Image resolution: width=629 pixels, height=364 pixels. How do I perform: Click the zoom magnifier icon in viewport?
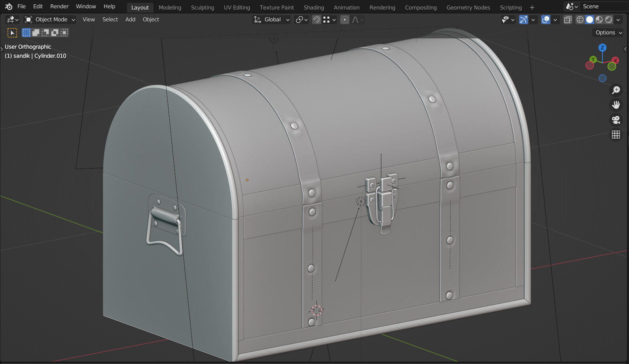(x=616, y=90)
